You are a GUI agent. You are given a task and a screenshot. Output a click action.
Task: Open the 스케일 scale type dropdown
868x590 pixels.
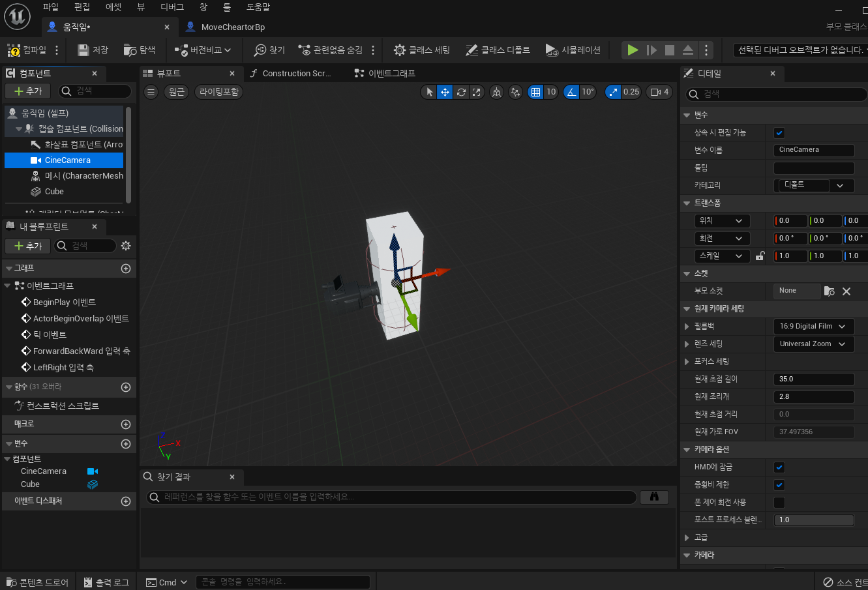722,256
